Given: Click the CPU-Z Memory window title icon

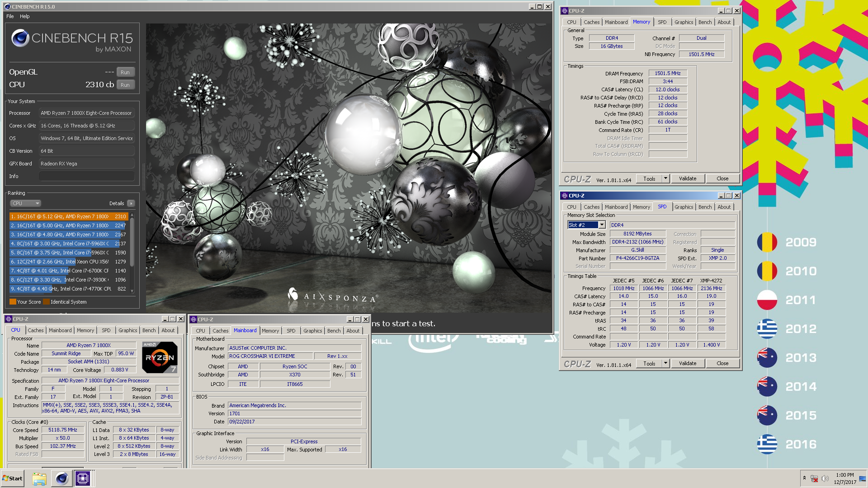Looking at the screenshot, I should point(565,11).
